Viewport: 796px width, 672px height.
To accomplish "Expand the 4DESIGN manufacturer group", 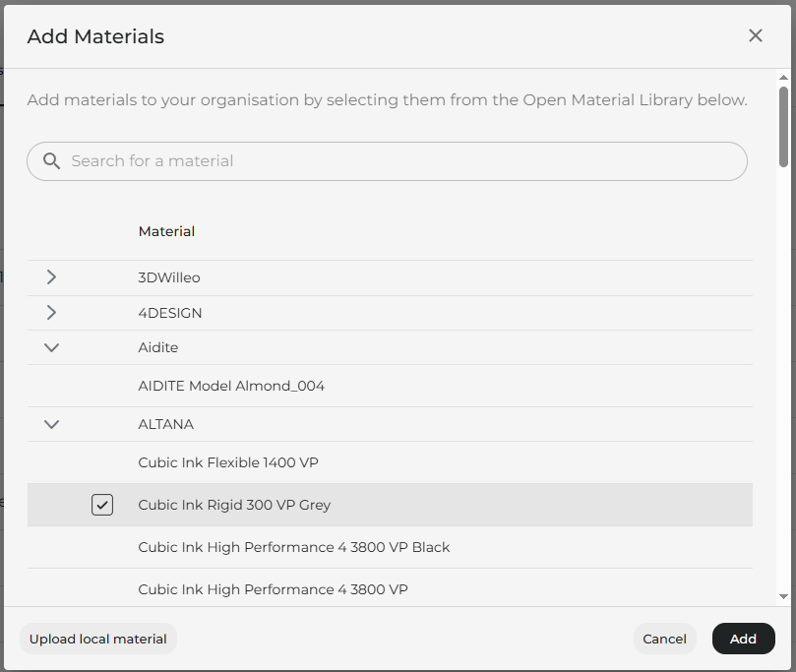I will [51, 313].
